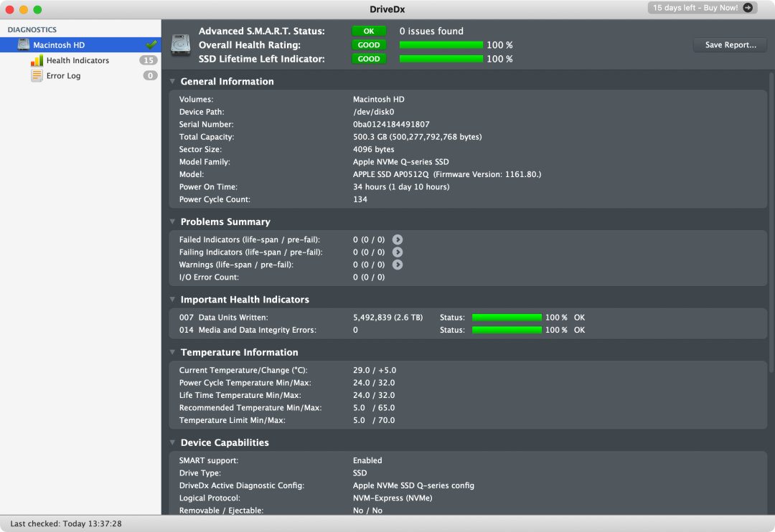Click the current temperature value 29.0 / +5.0
The width and height of the screenshot is (775, 532).
coord(375,370)
